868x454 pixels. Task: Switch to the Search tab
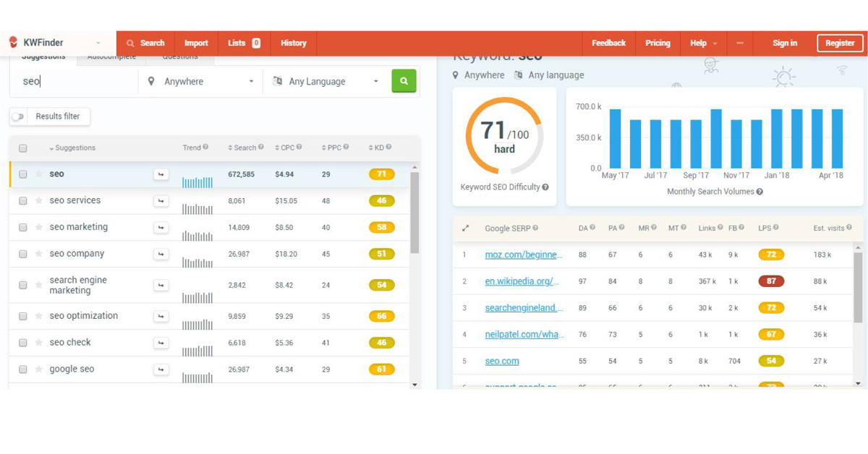pyautogui.click(x=145, y=43)
